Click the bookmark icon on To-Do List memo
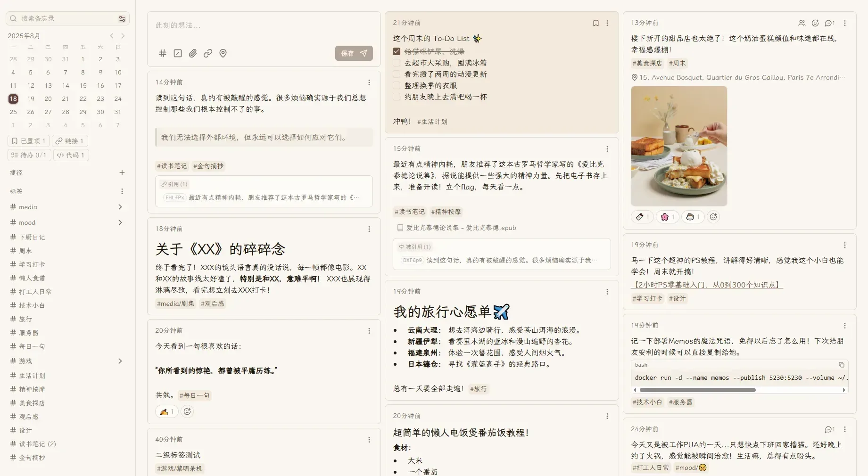This screenshot has height=476, width=868. point(595,23)
